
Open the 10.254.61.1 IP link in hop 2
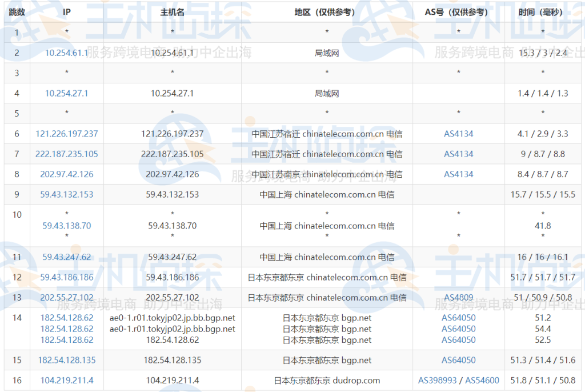tap(67, 53)
